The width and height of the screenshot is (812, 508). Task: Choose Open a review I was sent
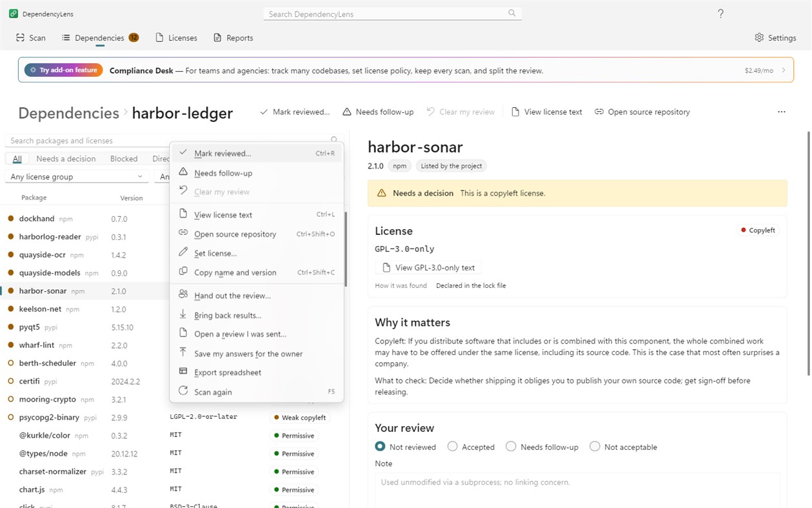pyautogui.click(x=257, y=334)
